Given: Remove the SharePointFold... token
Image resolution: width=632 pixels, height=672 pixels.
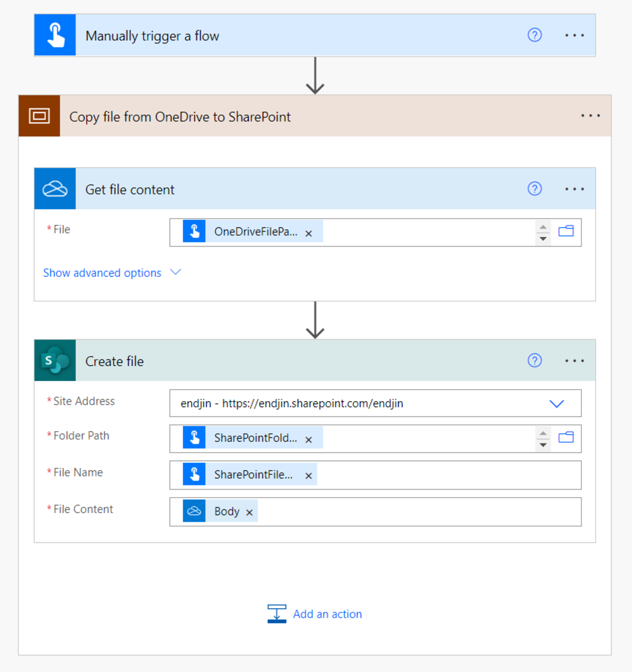Looking at the screenshot, I should tap(309, 440).
